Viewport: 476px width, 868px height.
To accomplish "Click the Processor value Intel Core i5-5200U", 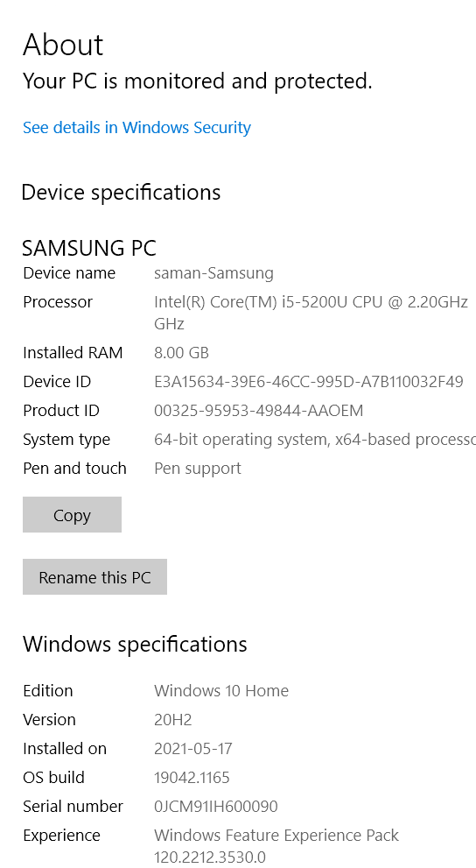I will (x=311, y=312).
